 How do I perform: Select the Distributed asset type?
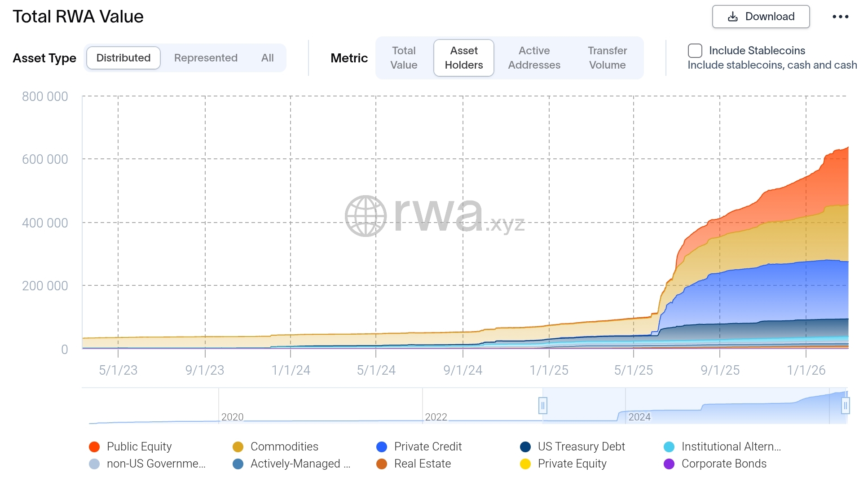(x=123, y=58)
